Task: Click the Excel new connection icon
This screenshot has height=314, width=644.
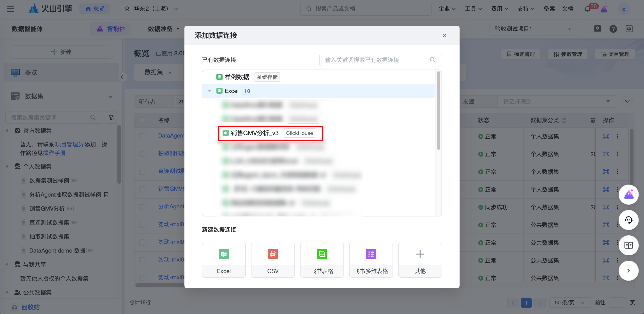Action: point(223,254)
